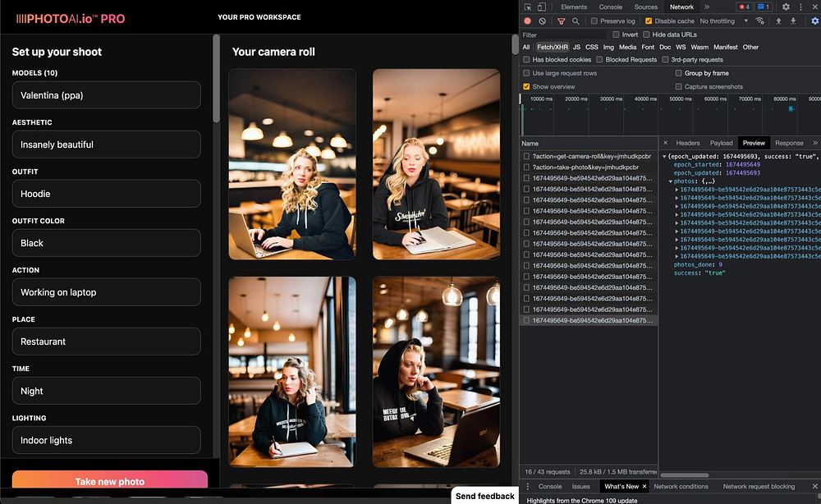Stop recording network log with red button
This screenshot has height=504, width=821.
[528, 21]
